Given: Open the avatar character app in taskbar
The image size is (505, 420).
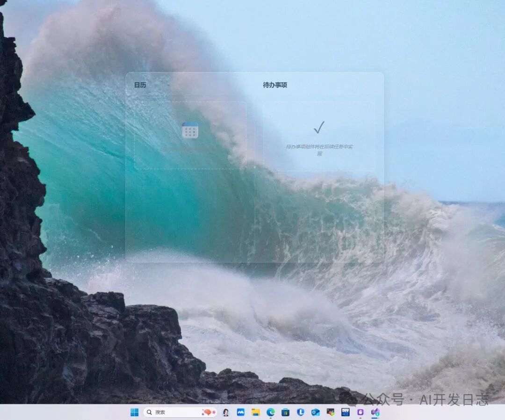Looking at the screenshot, I should 226,412.
